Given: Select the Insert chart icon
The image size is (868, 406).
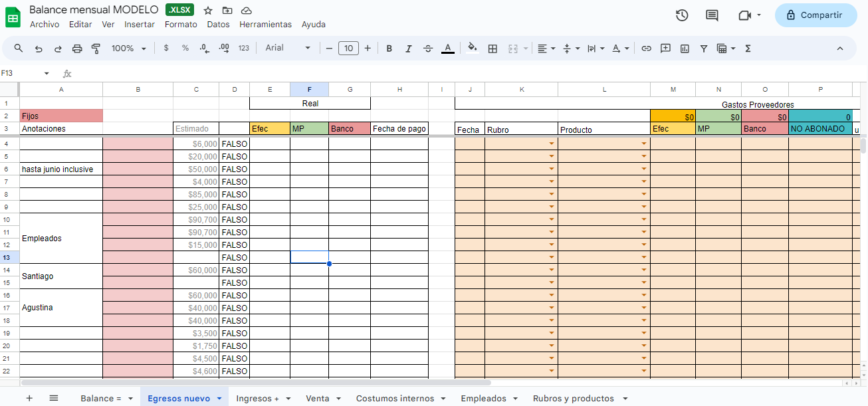Looking at the screenshot, I should 685,48.
